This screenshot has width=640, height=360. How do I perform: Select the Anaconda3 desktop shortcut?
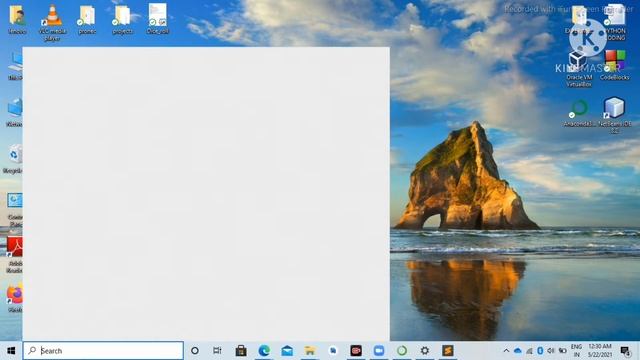click(579, 113)
